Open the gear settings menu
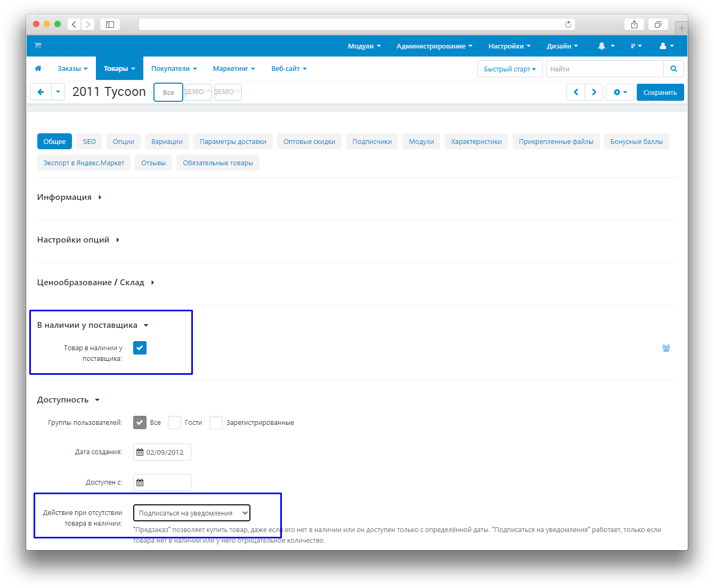Screen dimensions: 714x588 pyautogui.click(x=620, y=92)
